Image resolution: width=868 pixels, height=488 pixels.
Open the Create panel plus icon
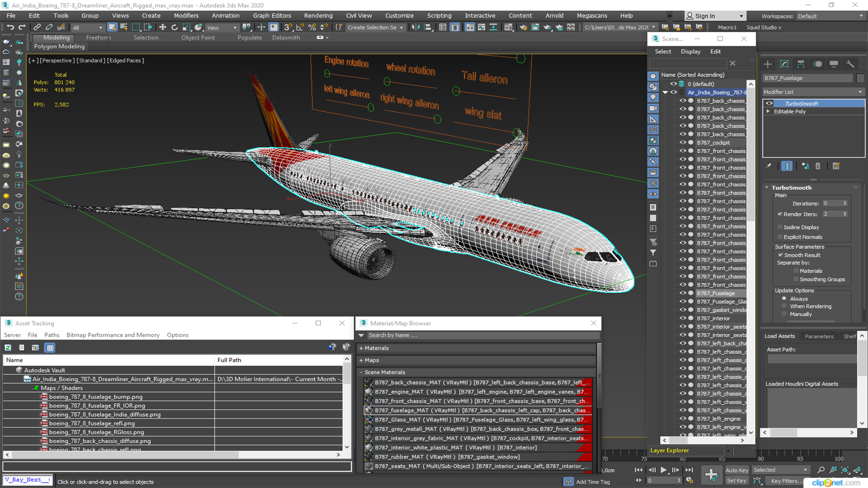(768, 64)
